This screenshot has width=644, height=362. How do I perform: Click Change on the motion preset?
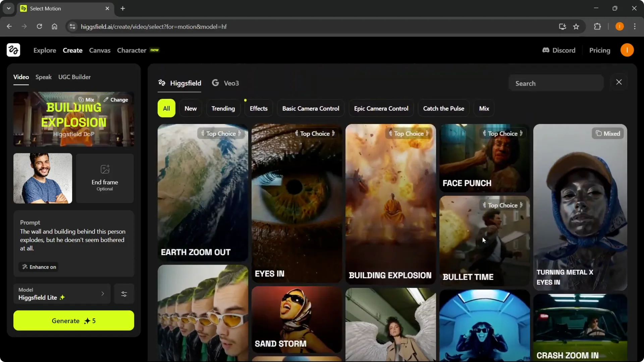point(116,100)
